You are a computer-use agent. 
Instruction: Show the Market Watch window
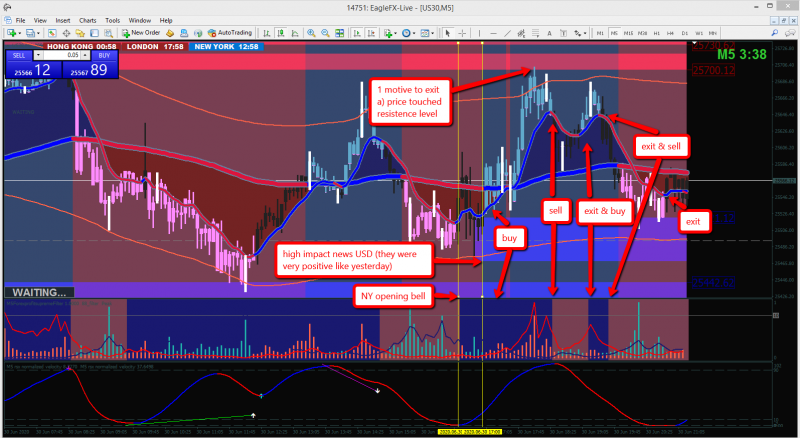[52, 33]
